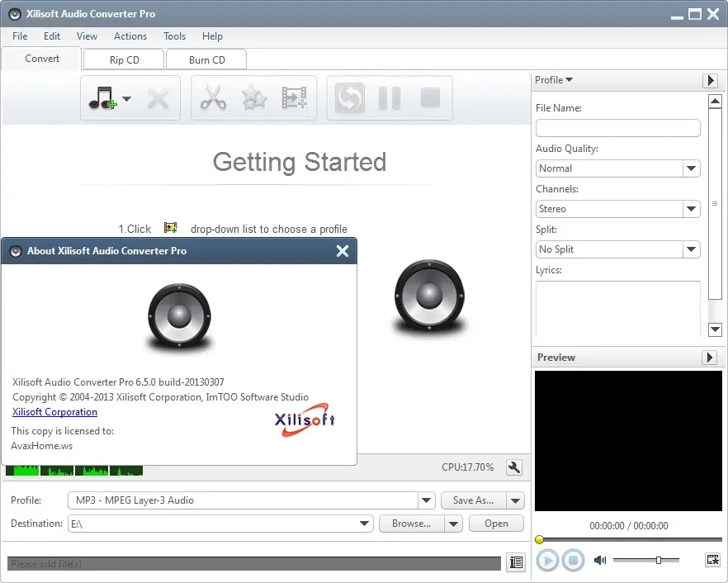Screen dimensions: 728x583
Task: Click the CPU usage graph
Action: 74,471
